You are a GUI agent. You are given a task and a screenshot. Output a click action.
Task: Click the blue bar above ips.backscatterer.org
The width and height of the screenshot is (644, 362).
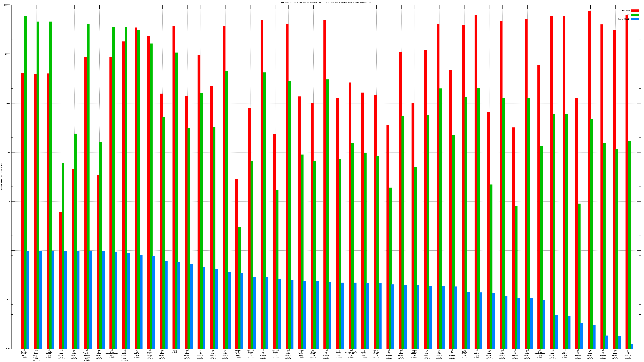point(116,300)
